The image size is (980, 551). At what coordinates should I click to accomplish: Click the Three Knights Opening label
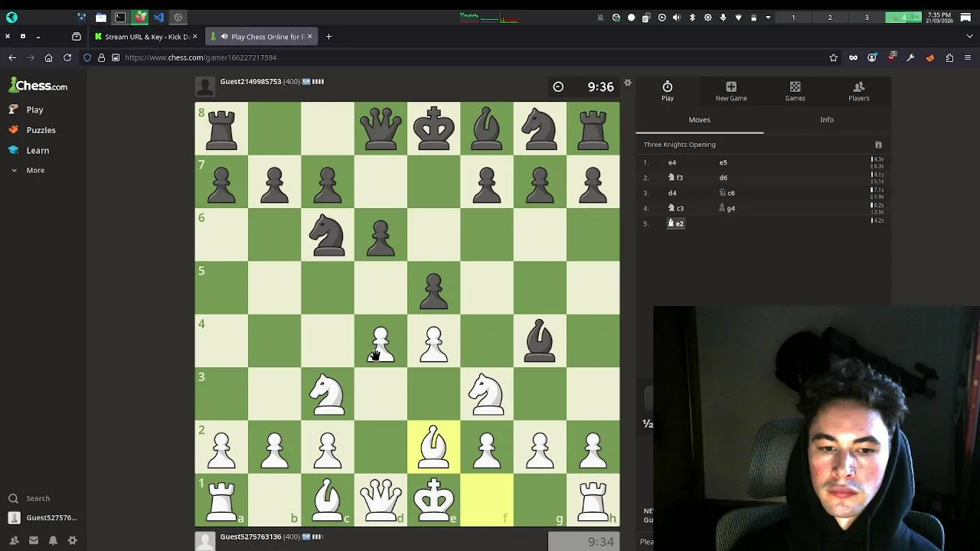(680, 145)
